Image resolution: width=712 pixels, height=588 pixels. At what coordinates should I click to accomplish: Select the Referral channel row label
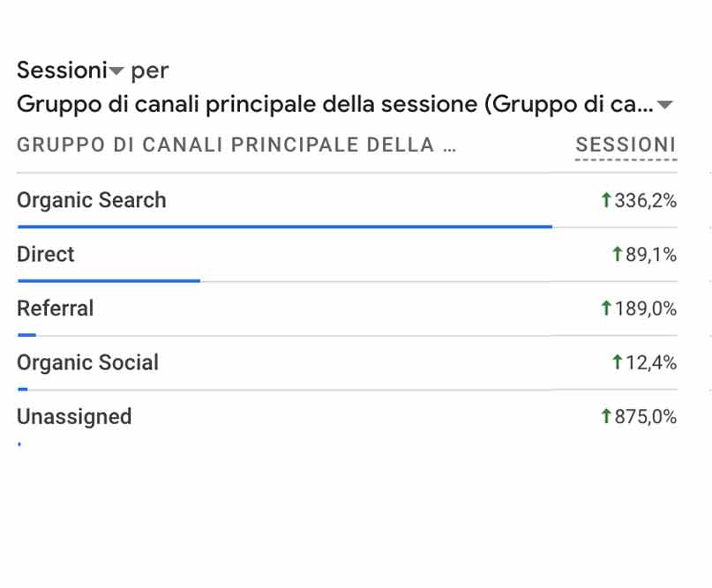[55, 309]
